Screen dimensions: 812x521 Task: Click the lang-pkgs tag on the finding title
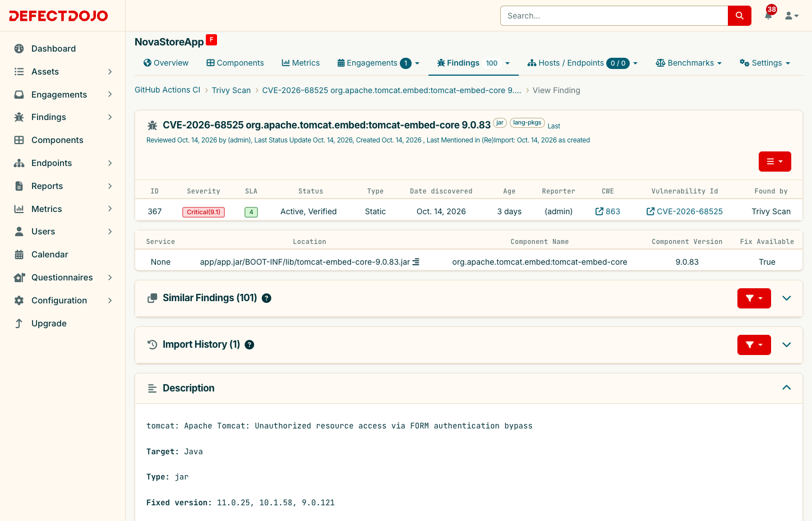(527, 123)
